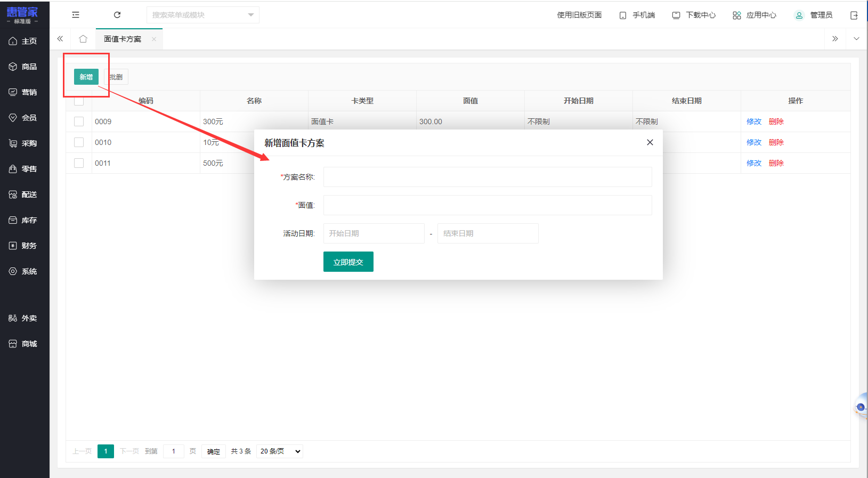Screen dimensions: 868x478
Task: Open the 管理员 user profile
Action: tap(814, 15)
